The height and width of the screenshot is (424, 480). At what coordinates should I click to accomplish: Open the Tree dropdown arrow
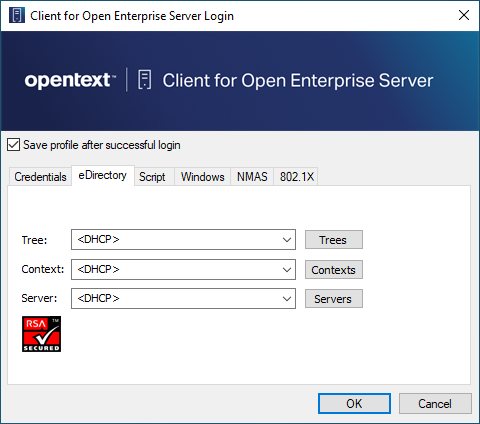pyautogui.click(x=287, y=239)
